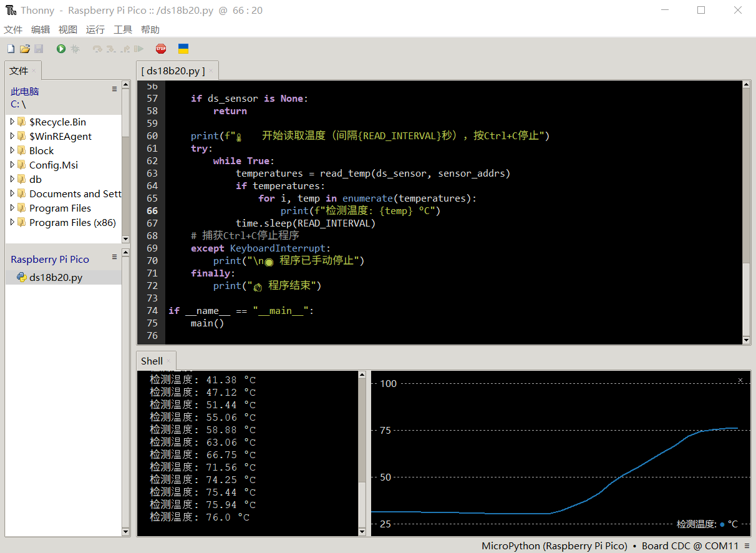The width and height of the screenshot is (756, 553).
Task: Run current script with green play icon
Action: click(x=61, y=49)
